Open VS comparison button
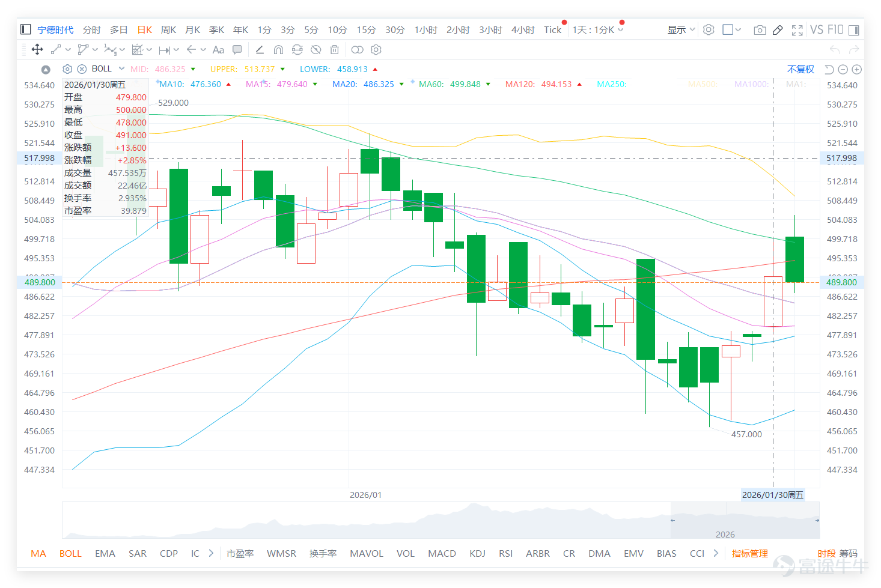This screenshot has height=588, width=881. [817, 29]
